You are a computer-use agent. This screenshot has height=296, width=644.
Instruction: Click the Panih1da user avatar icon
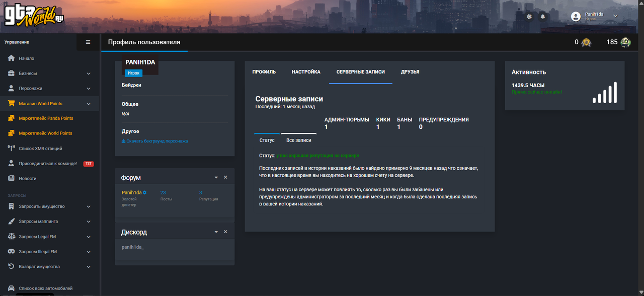[576, 17]
